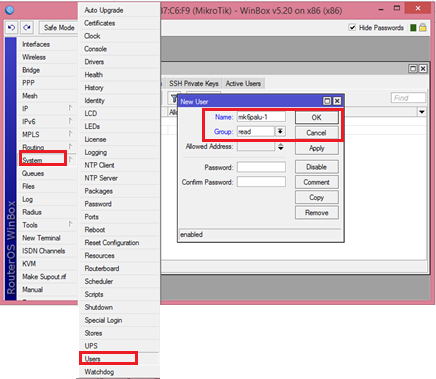Image resolution: width=436 pixels, height=379 pixels.
Task: Select Reboot in System submenu
Action: (x=118, y=230)
